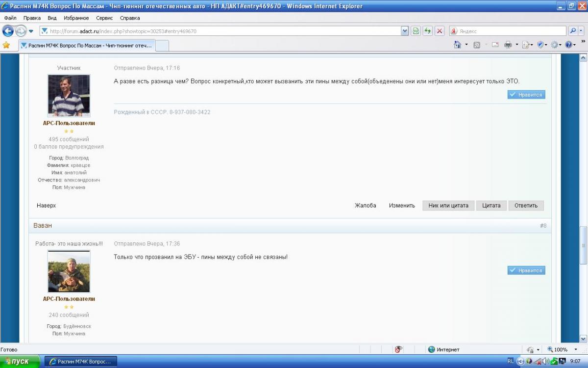
Task: Go forward with the Forward arrow button
Action: 21,31
